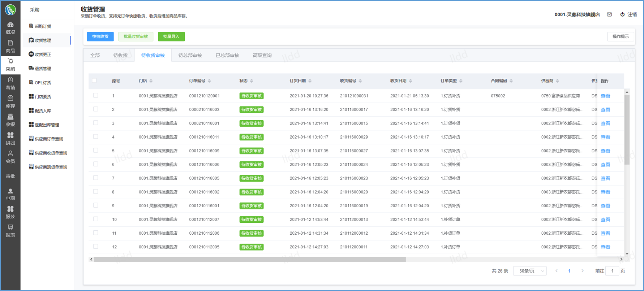Open the 高级查询 tab
The image size is (644, 291).
[x=262, y=55]
